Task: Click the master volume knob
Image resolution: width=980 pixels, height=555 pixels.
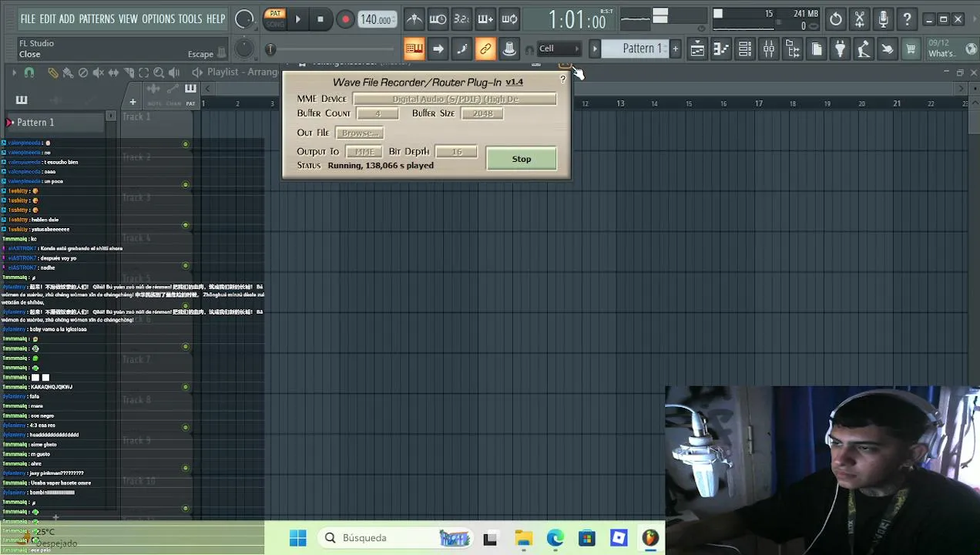Action: (x=244, y=19)
